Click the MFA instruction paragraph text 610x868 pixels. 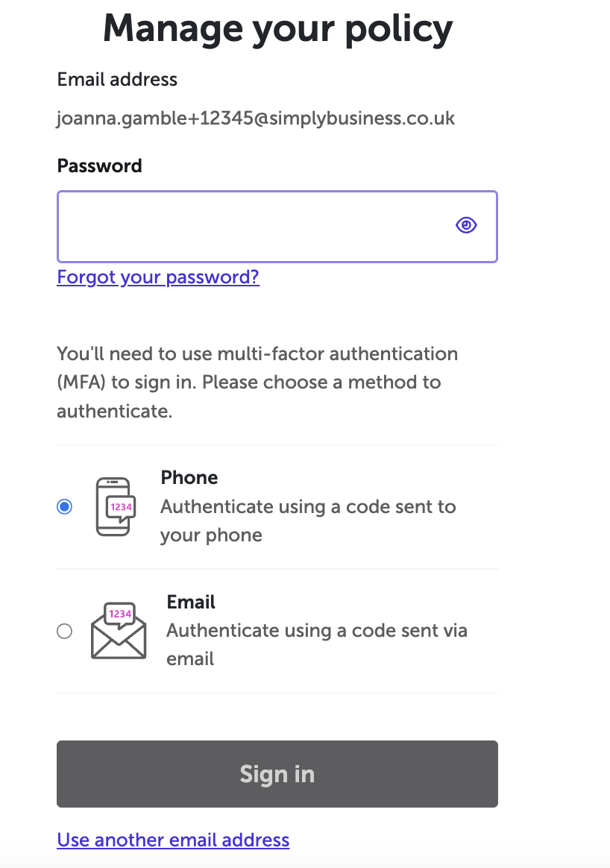pos(257,382)
